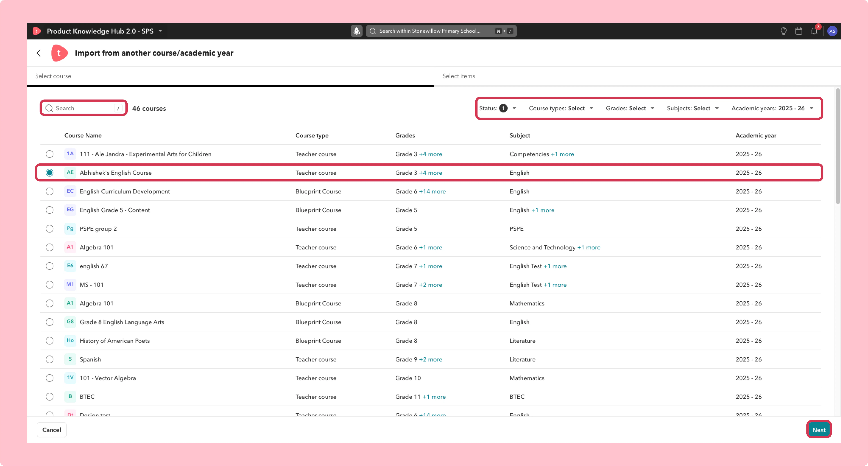Screen dimensions: 868x466
Task: Click the Search within Stonewillow Primary School bar
Action: [x=441, y=31]
